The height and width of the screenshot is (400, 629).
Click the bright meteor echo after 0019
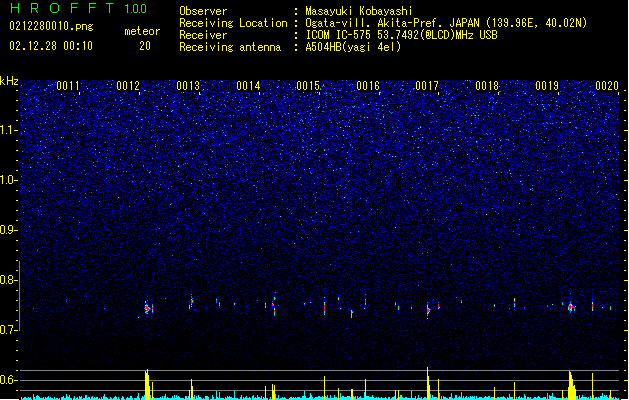click(x=571, y=308)
